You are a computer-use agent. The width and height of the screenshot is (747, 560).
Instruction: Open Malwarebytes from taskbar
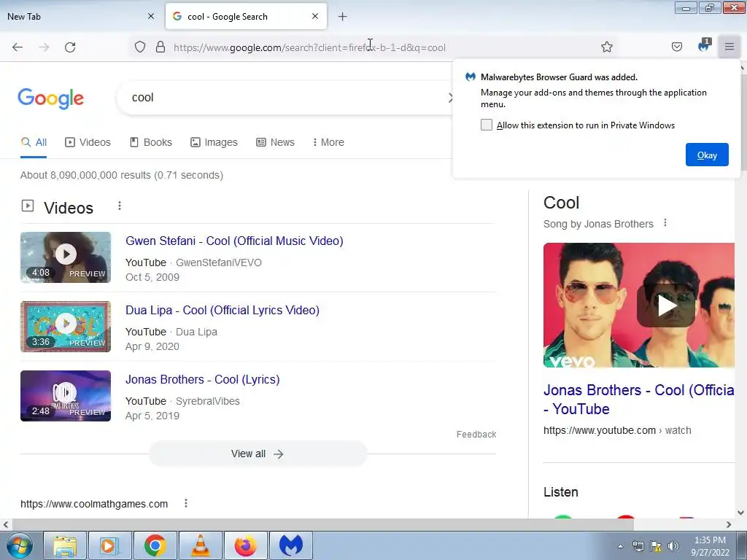tap(291, 545)
